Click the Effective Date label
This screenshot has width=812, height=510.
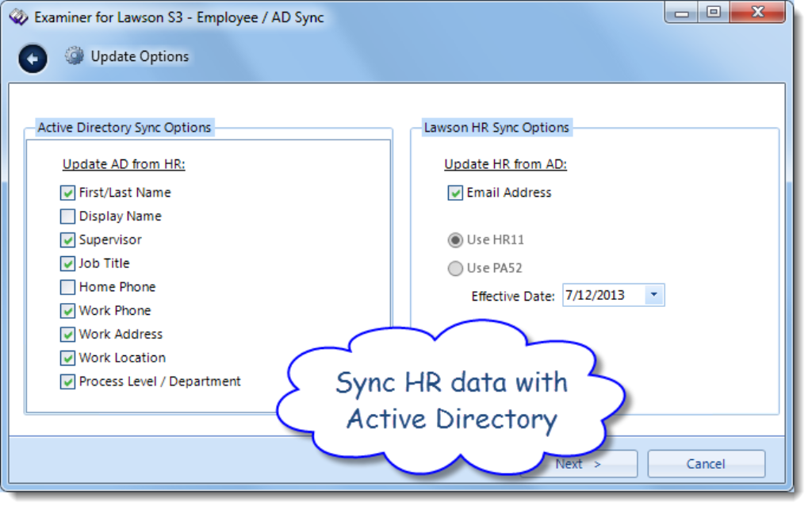point(513,296)
